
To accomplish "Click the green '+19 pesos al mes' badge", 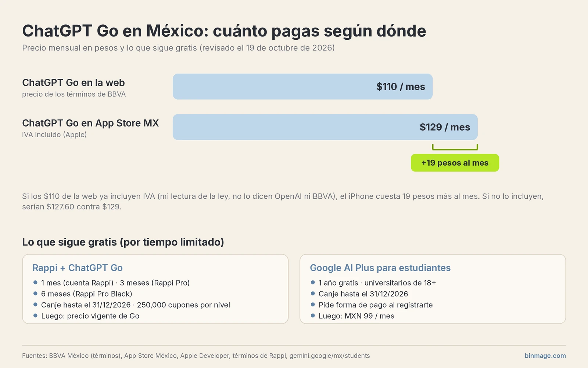I will point(455,163).
